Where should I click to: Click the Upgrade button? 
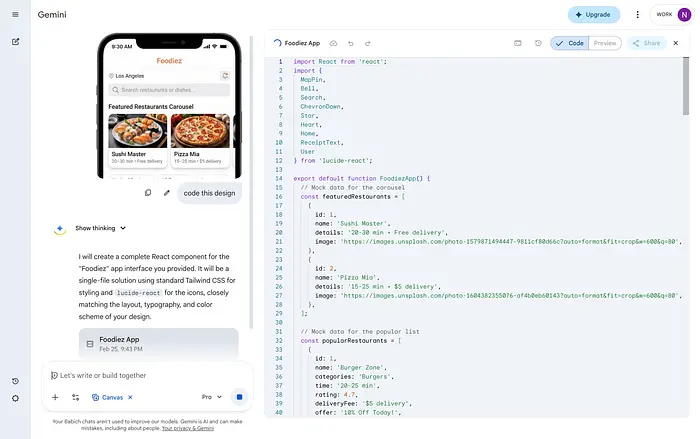[594, 15]
